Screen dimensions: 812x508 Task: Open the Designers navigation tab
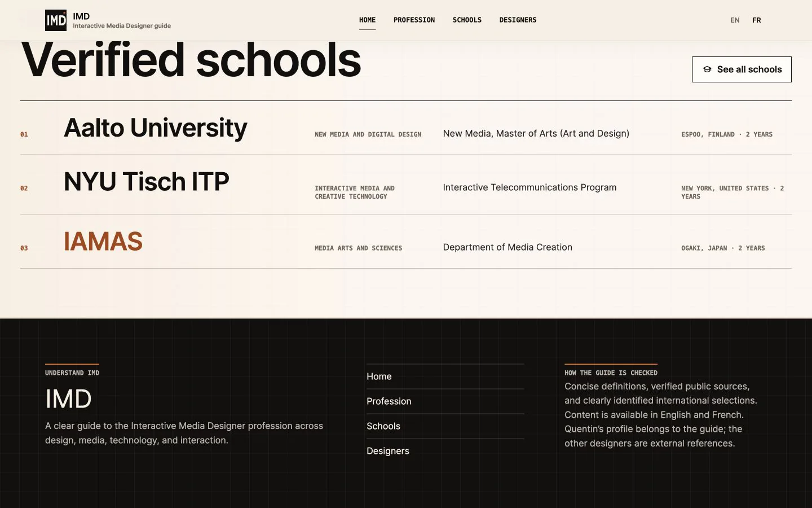518,20
